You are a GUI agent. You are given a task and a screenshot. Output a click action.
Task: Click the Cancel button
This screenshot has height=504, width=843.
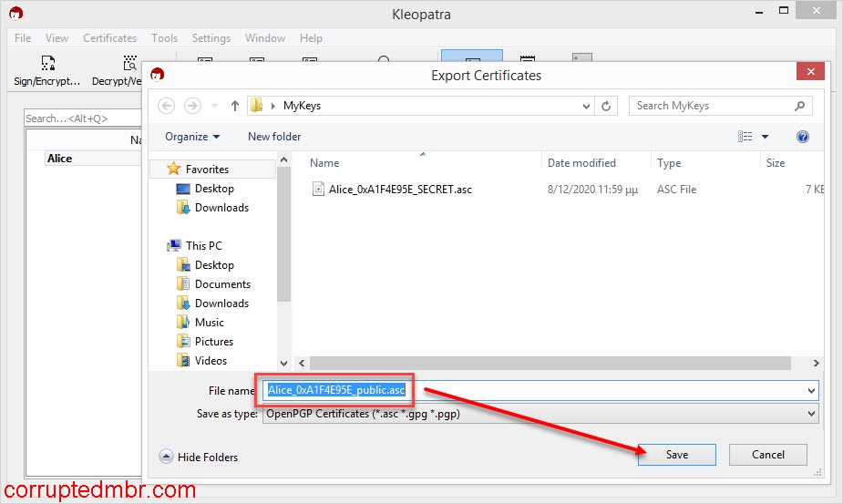[767, 455]
